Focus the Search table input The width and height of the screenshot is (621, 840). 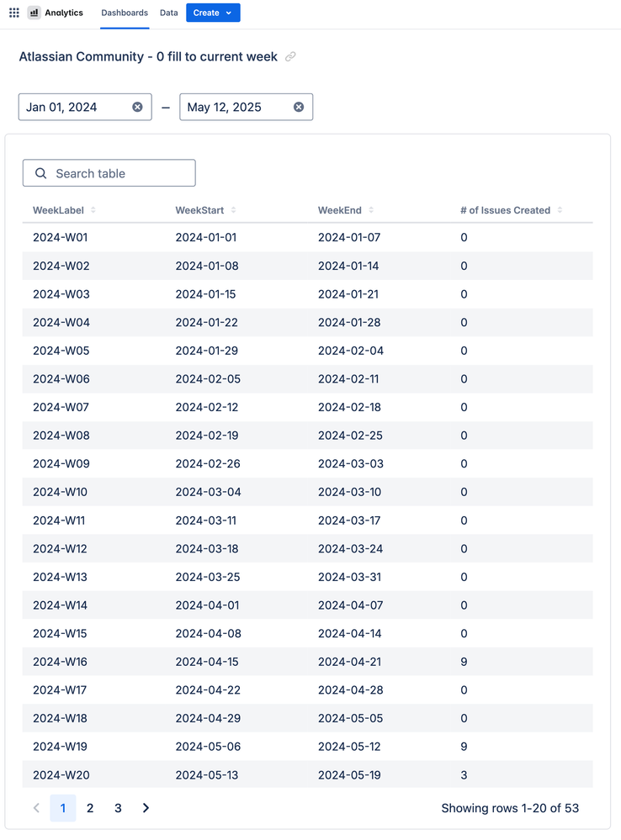coord(109,173)
